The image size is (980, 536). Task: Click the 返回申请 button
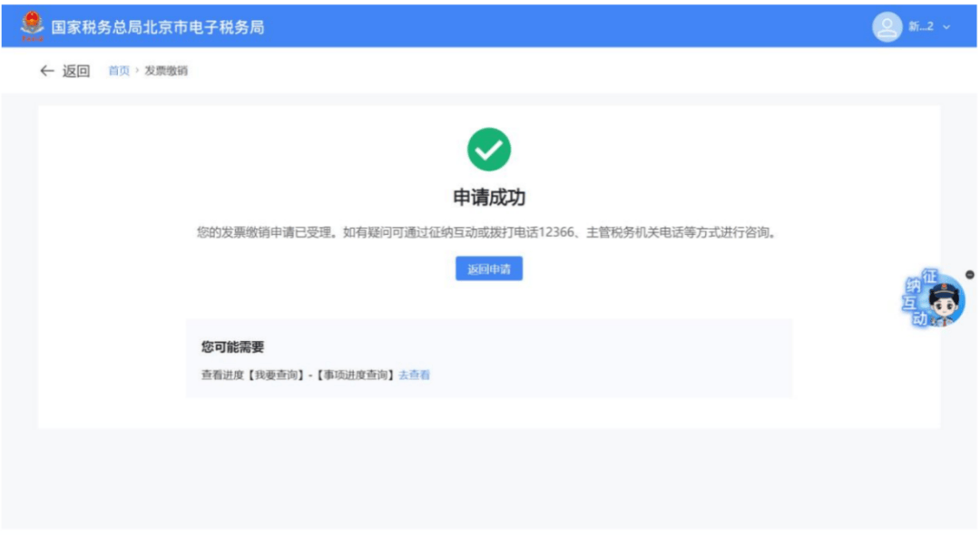coord(489,268)
